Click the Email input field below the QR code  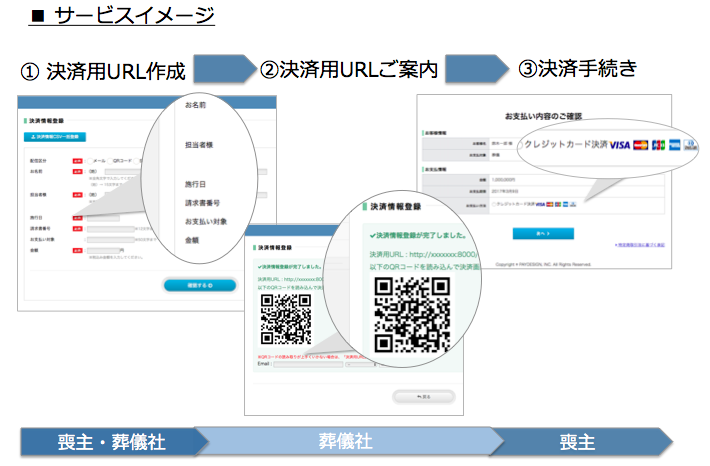click(308, 364)
